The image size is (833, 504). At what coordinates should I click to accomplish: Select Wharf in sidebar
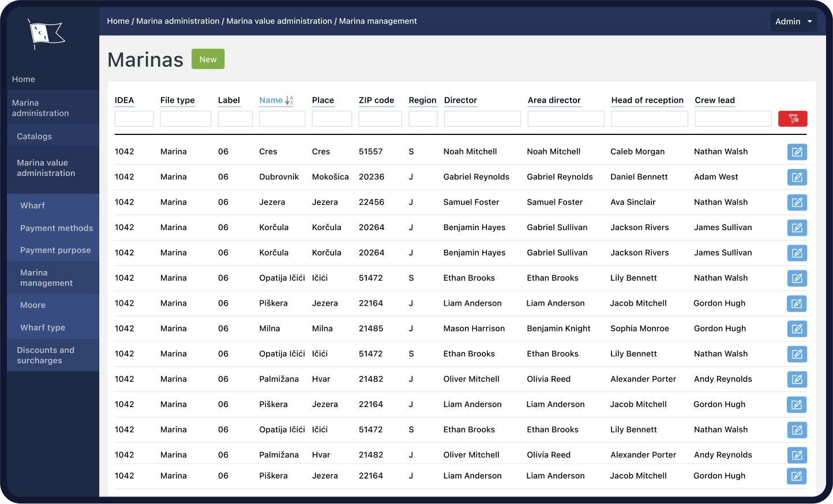tap(32, 206)
